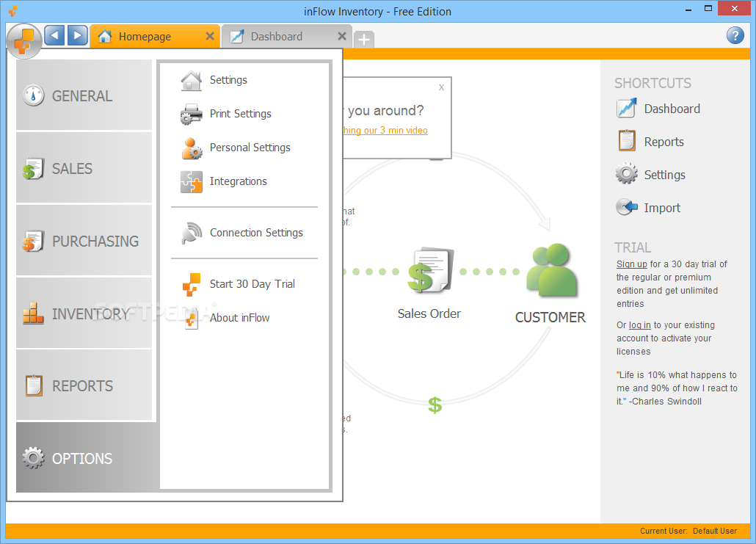Select About inFlow entry
The height and width of the screenshot is (544, 756).
(x=239, y=318)
